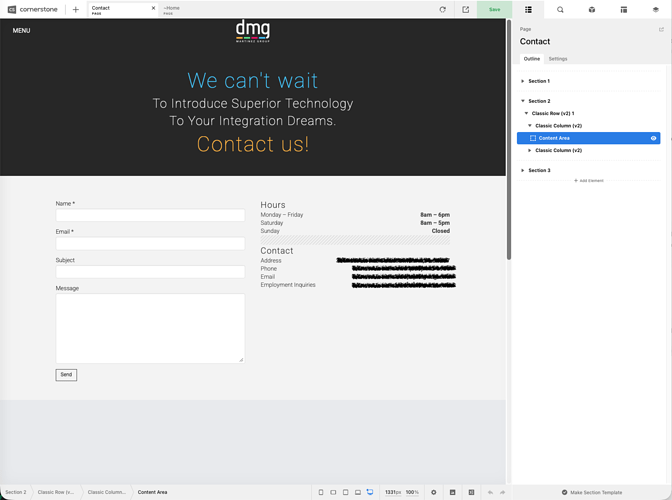
Task: Click the pop-out icon beside Page label
Action: [x=661, y=30]
